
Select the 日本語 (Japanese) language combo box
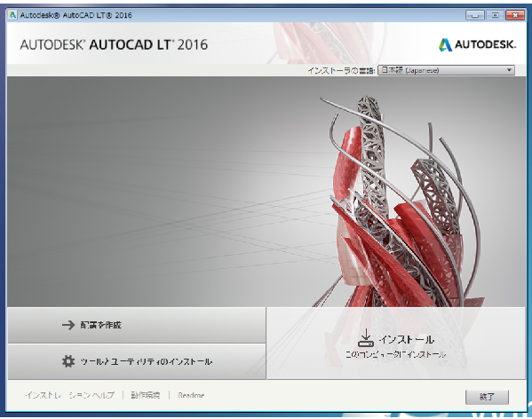click(x=446, y=70)
